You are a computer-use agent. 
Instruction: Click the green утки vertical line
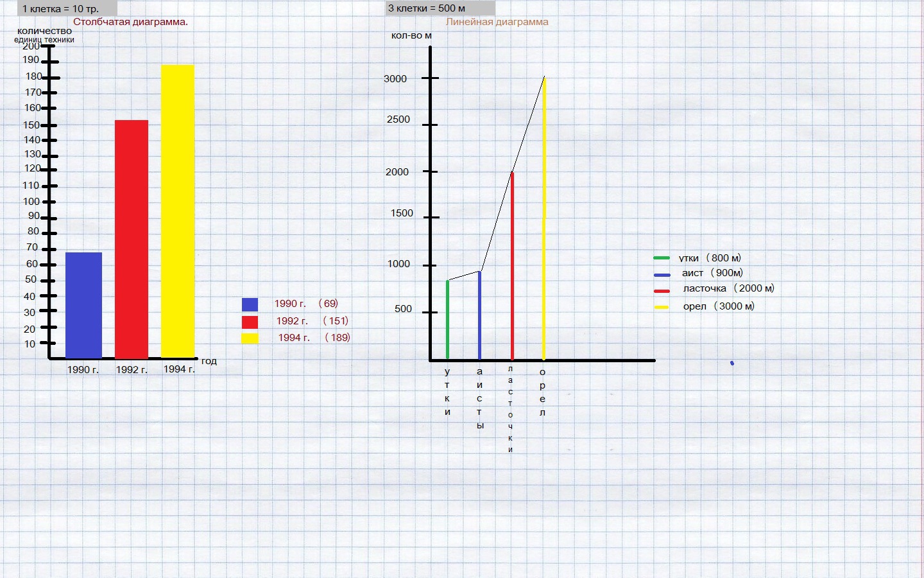(447, 319)
